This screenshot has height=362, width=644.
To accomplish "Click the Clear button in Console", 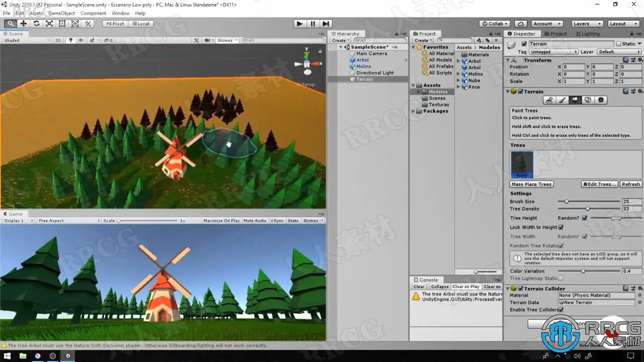I will tap(419, 287).
